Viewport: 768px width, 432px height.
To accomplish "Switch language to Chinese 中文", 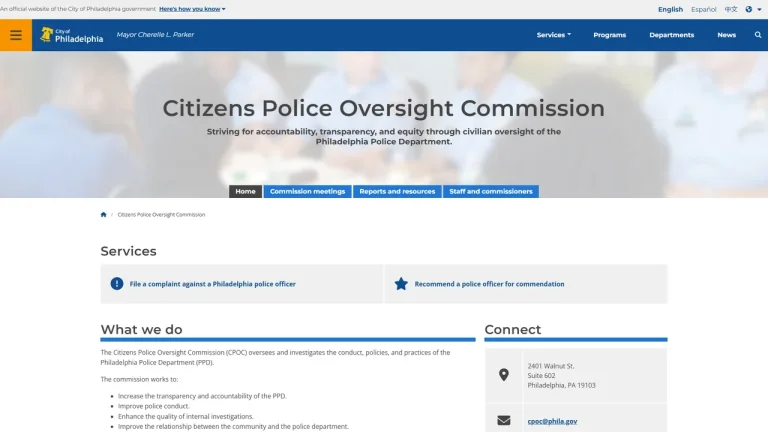I will click(x=731, y=9).
